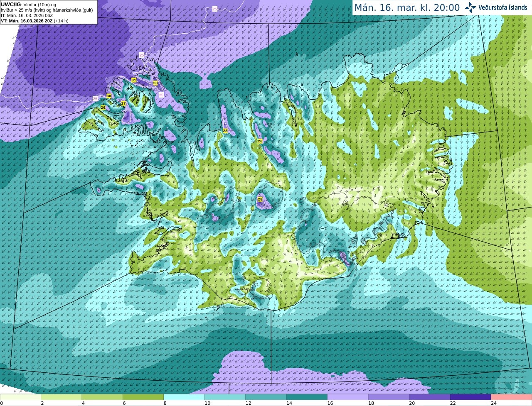Click the yellow 31 gust marker

pos(134,80)
